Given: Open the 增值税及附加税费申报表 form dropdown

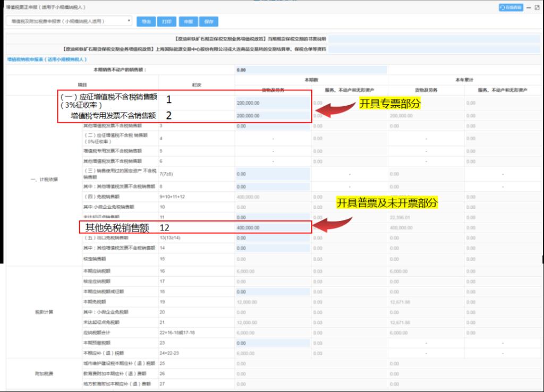Looking at the screenshot, I should (69, 21).
